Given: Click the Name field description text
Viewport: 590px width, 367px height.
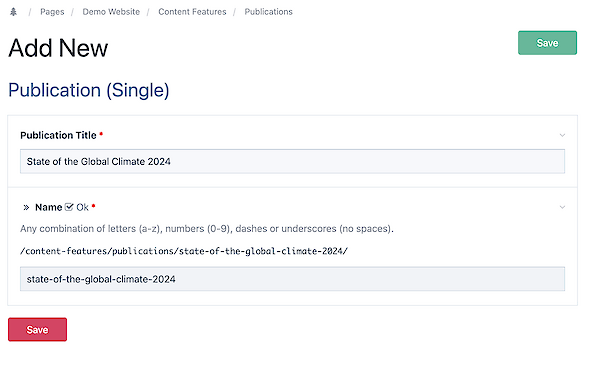Looking at the screenshot, I should (207, 228).
